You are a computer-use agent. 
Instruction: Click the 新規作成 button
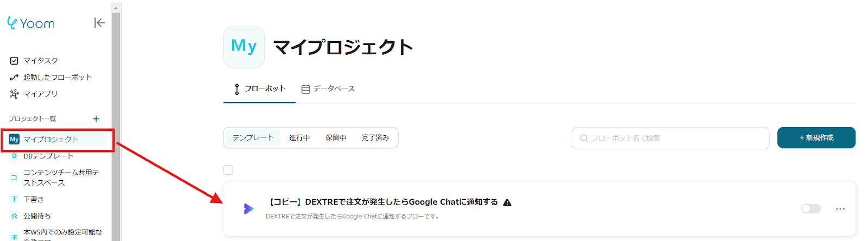coord(816,138)
